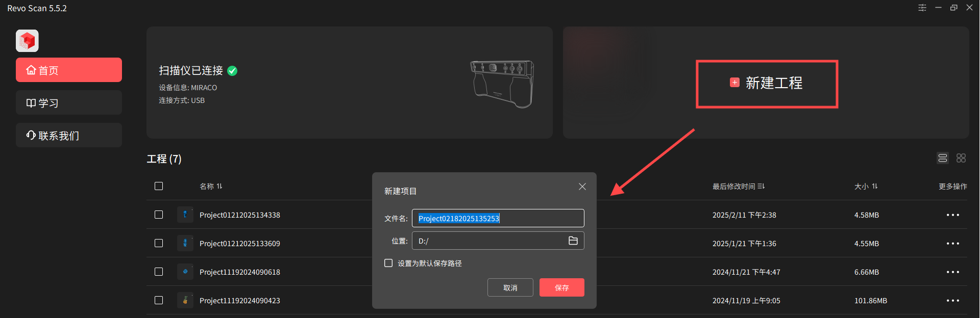This screenshot has width=980, height=318.
Task: Go to the 学习 sidebar tab
Action: [x=69, y=102]
